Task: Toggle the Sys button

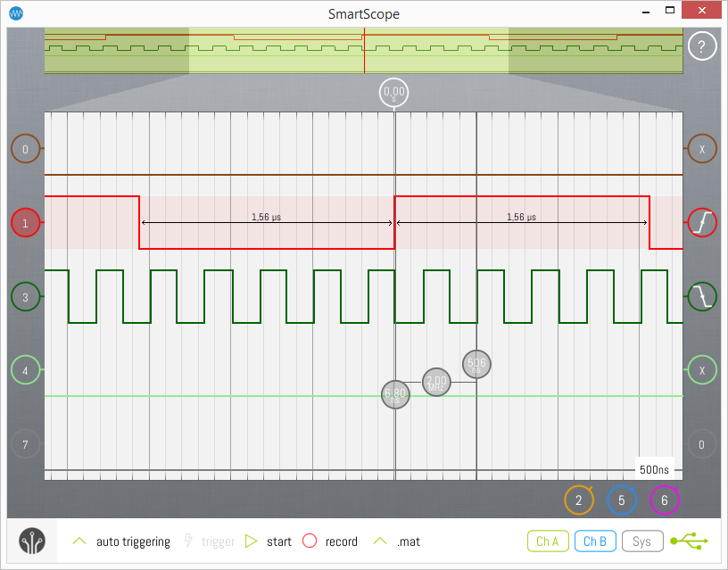Action: tap(641, 541)
